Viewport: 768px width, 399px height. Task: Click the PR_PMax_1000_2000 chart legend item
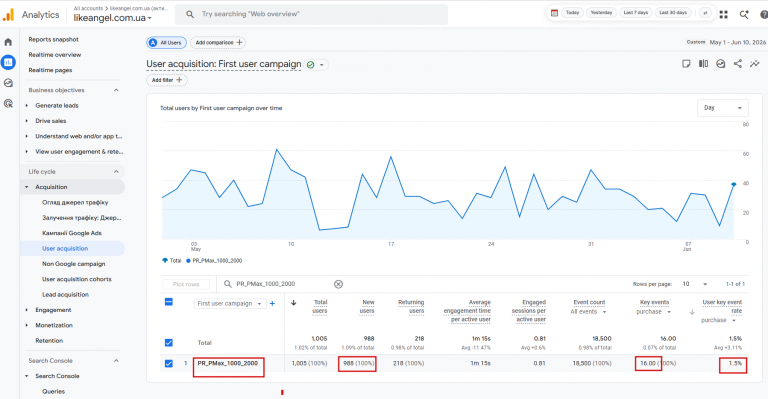tap(214, 261)
